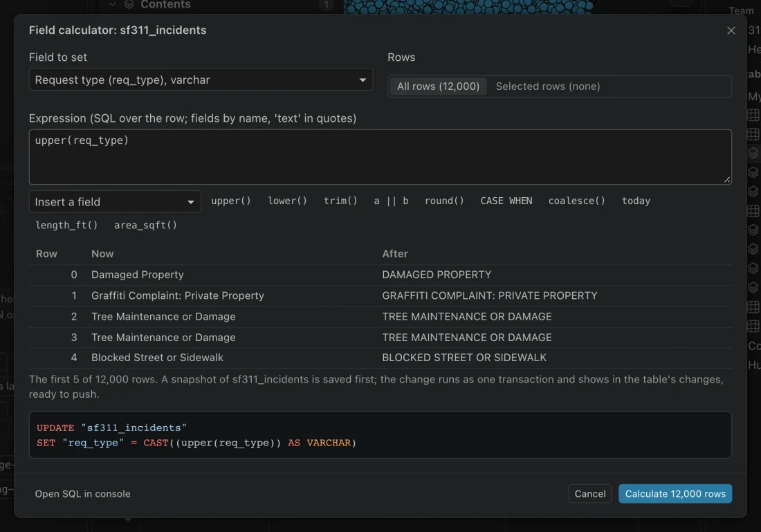This screenshot has height=532, width=761.
Task: Click the 'Field calculator: sf311_incidents' title
Action: coord(118,30)
